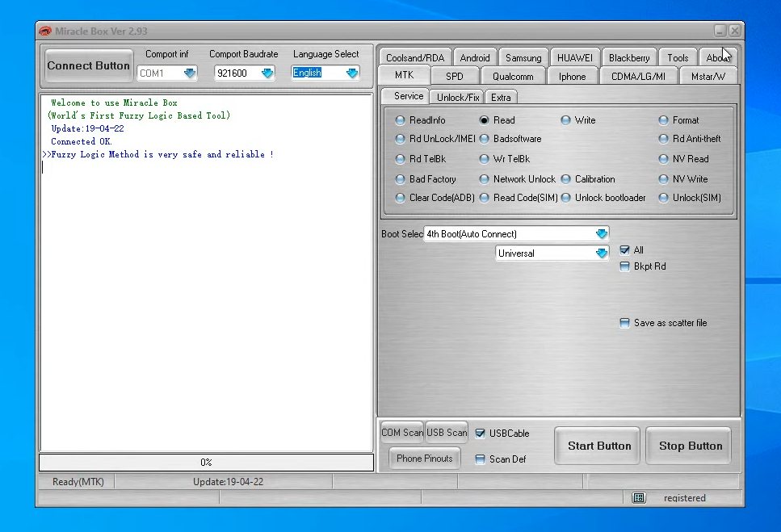The width and height of the screenshot is (781, 532).
Task: Click the Ready(MTK) status bar entry
Action: (78, 482)
